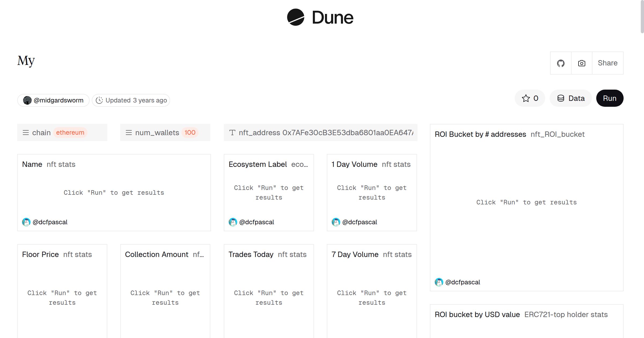This screenshot has height=338, width=644.
Task: Click the Floor Price card title
Action: pos(40,255)
